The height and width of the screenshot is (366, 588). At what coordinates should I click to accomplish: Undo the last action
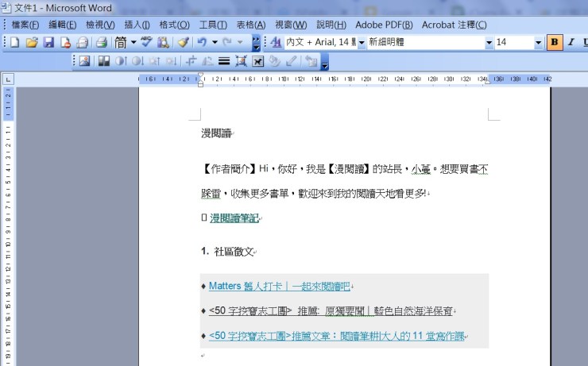pyautogui.click(x=202, y=42)
